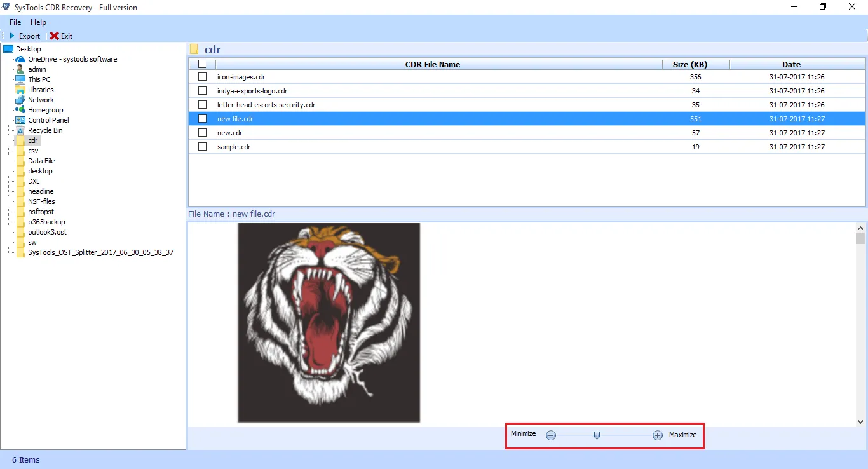Click the csv folder icon
This screenshot has width=868, height=469.
coord(20,151)
